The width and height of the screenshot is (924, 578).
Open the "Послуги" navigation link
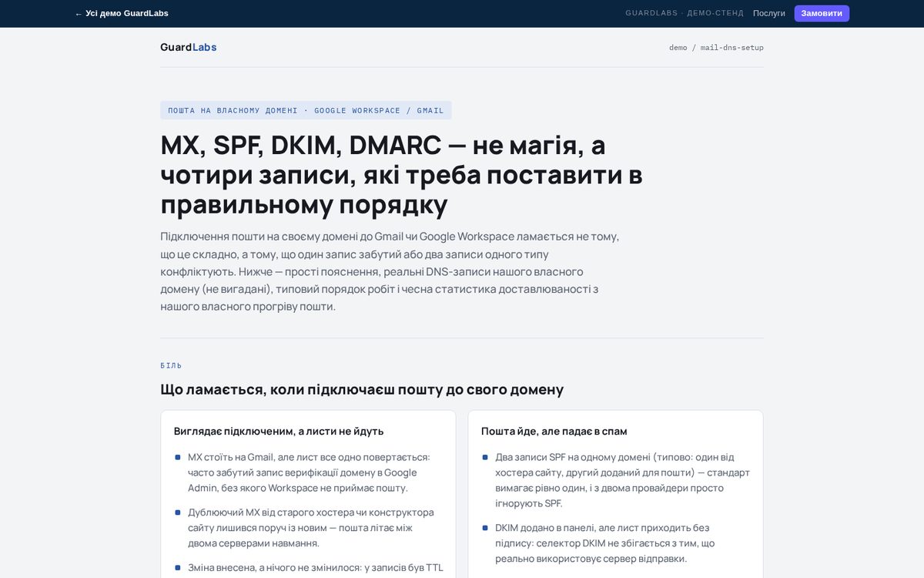768,13
